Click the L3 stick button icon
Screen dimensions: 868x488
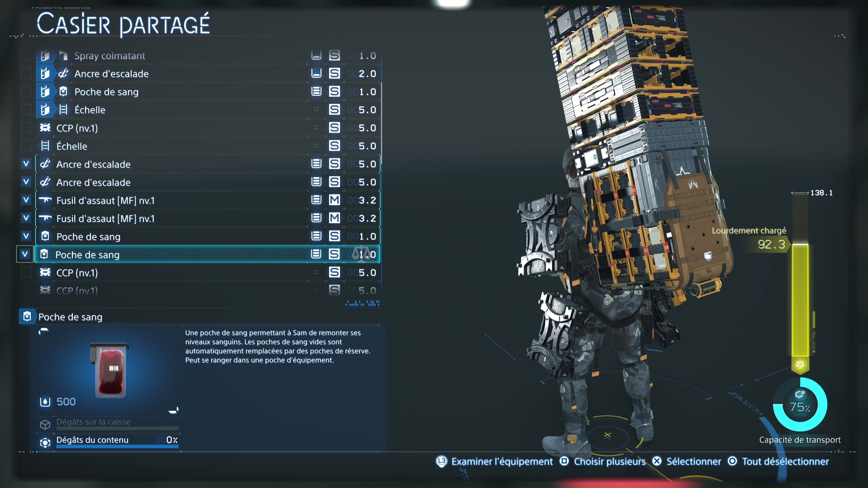pyautogui.click(x=442, y=461)
